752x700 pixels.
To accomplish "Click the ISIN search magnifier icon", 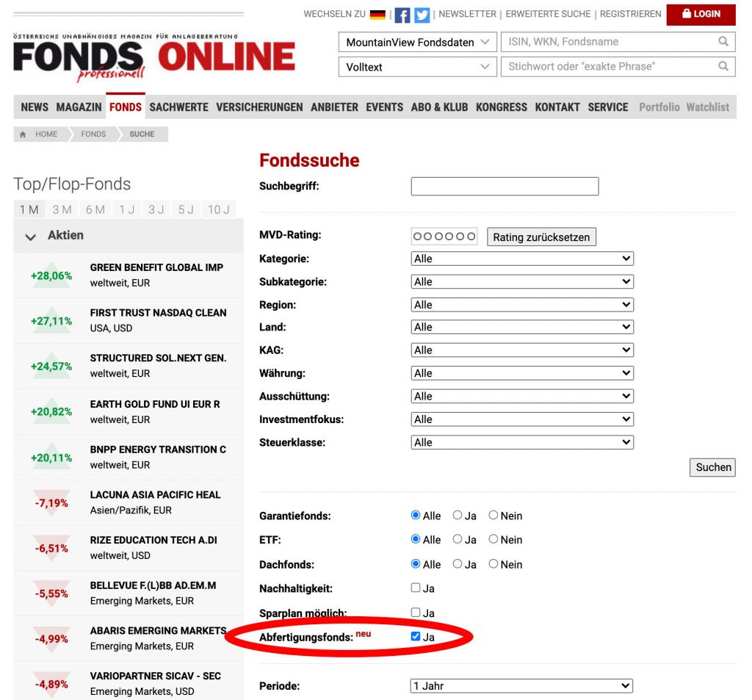I will tap(723, 42).
